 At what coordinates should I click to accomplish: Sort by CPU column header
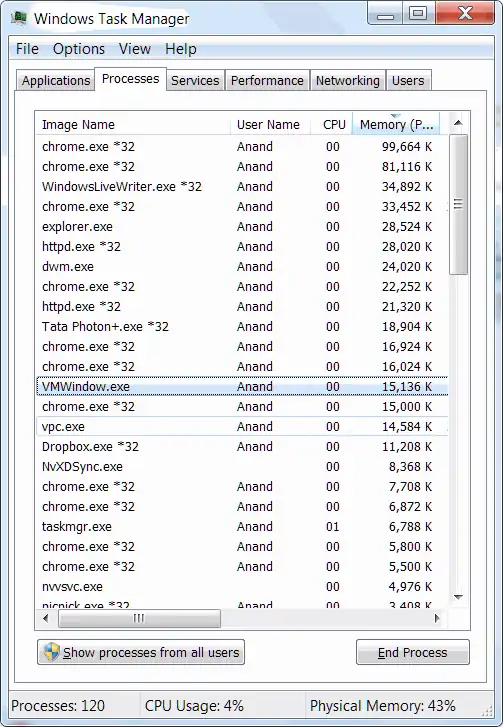331,124
